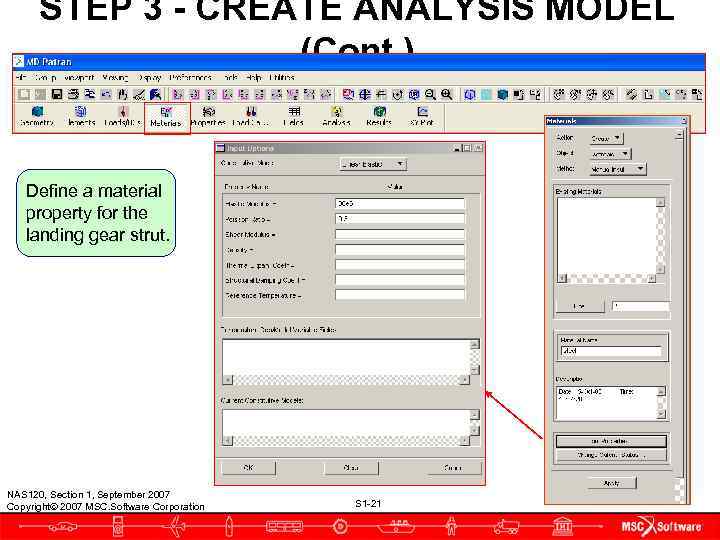Image resolution: width=720 pixels, height=540 pixels.
Task: Open the Group menu
Action: (x=45, y=78)
